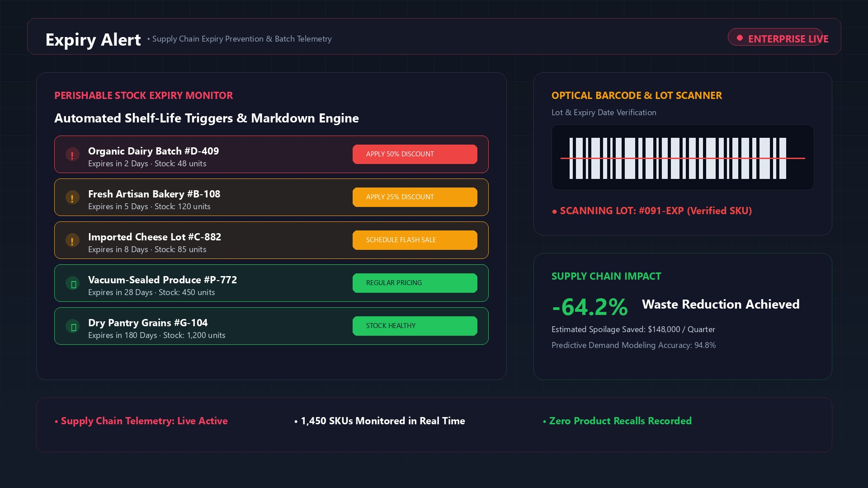Open the Dry Pantry Grains #G-104 entry
868x488 pixels.
coord(271,326)
